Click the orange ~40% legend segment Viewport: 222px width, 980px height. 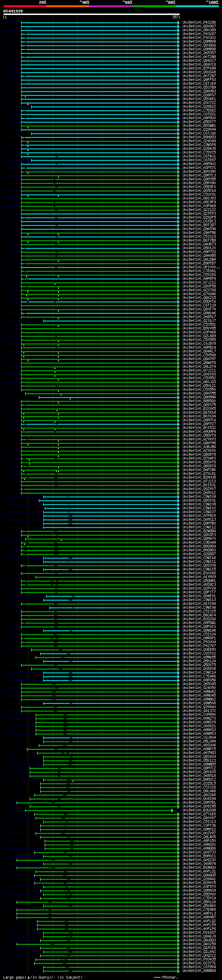coord(68,6)
